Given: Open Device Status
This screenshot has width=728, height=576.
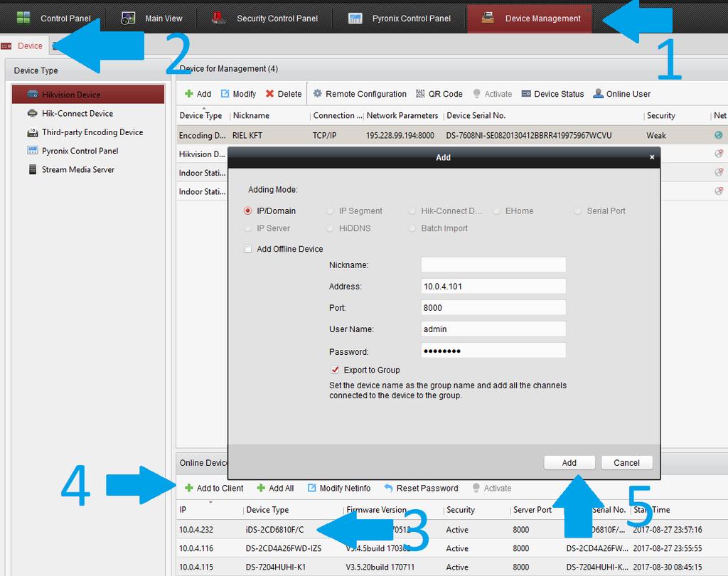Looking at the screenshot, I should [552, 94].
